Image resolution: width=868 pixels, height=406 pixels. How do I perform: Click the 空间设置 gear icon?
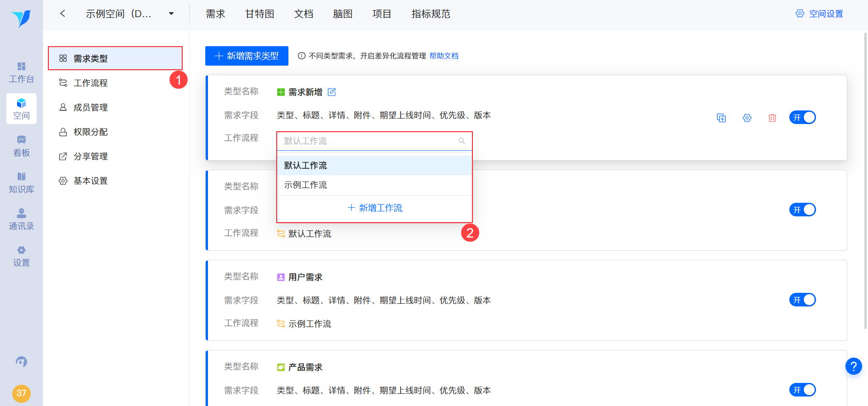click(800, 14)
